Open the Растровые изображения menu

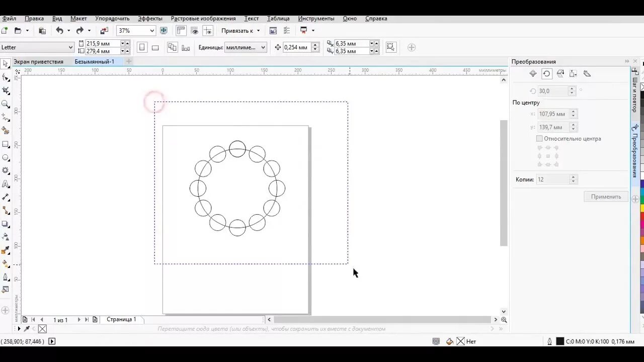pos(203,19)
